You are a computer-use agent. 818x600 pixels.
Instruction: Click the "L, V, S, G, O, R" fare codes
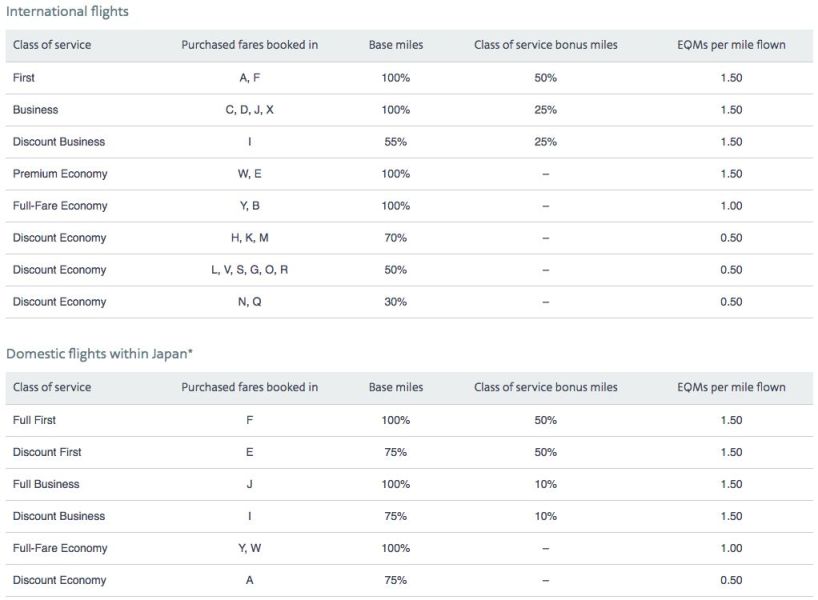pos(249,270)
